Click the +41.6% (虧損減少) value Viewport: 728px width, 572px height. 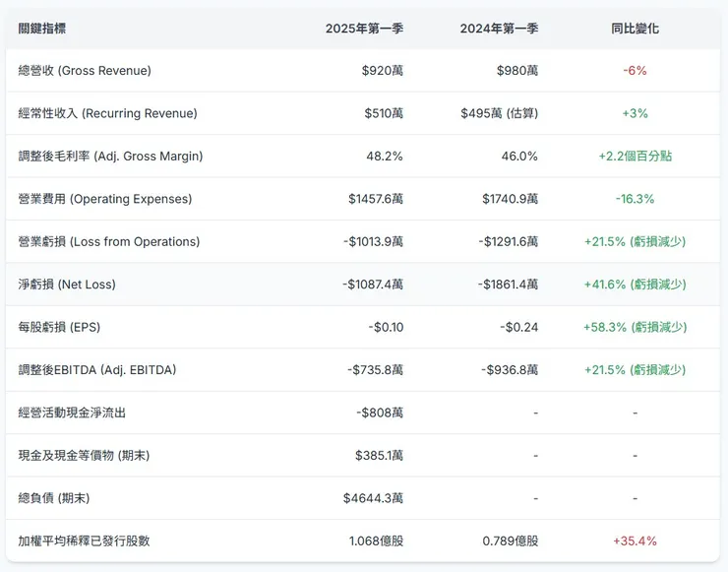click(635, 285)
